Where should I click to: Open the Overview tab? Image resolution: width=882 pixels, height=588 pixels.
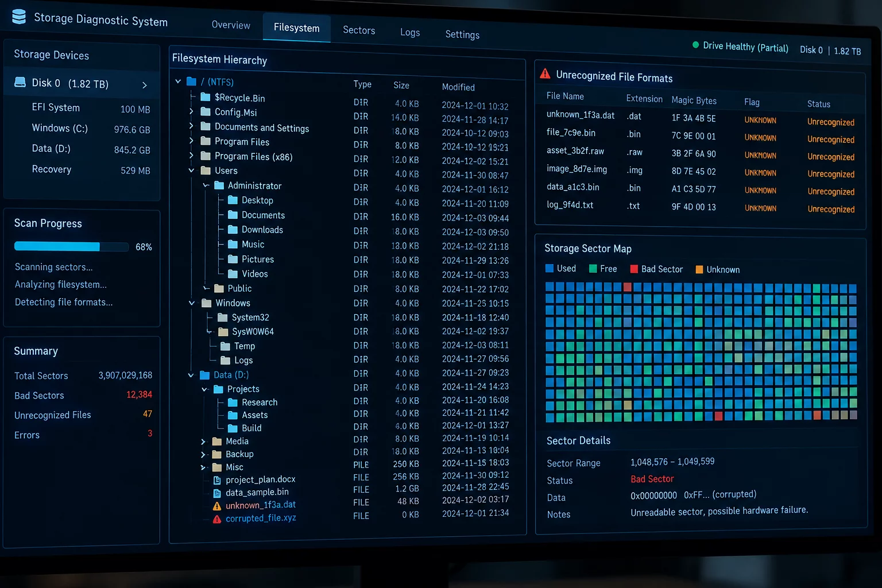(231, 25)
